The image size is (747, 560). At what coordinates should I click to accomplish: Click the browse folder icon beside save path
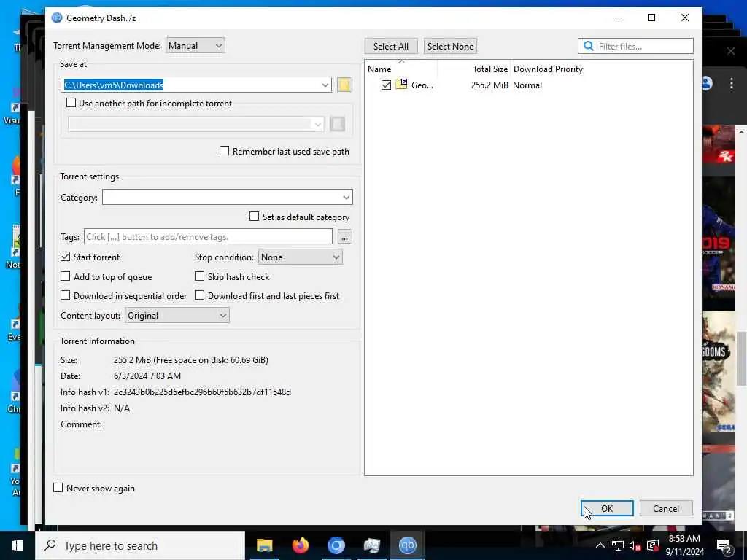point(344,85)
